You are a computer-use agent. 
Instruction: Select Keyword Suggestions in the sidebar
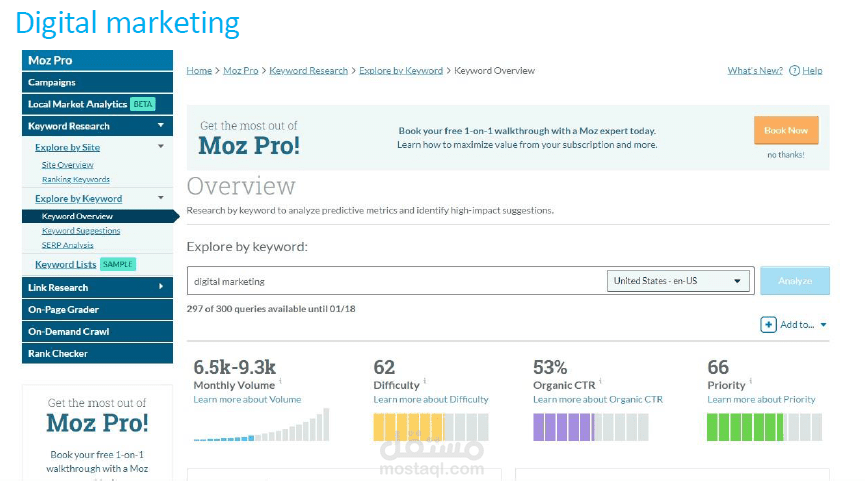[81, 230]
